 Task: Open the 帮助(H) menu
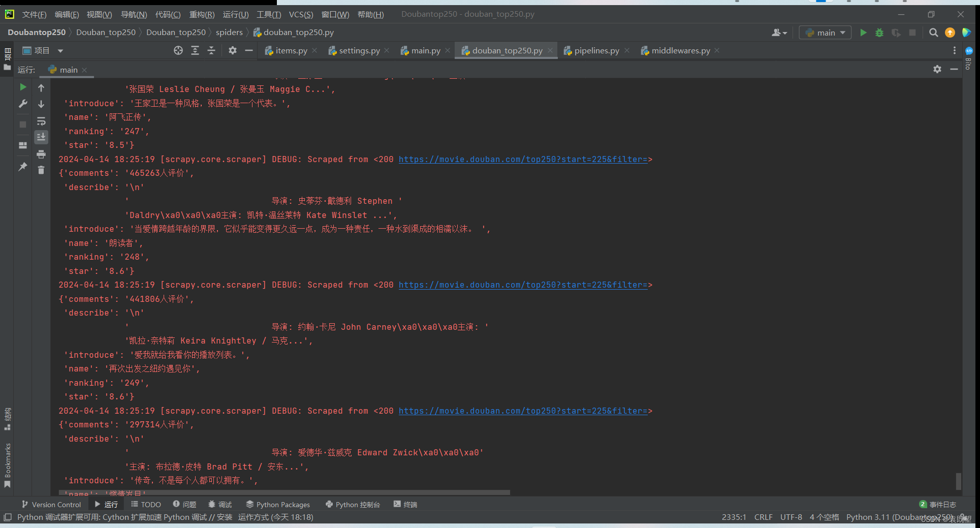pyautogui.click(x=370, y=14)
